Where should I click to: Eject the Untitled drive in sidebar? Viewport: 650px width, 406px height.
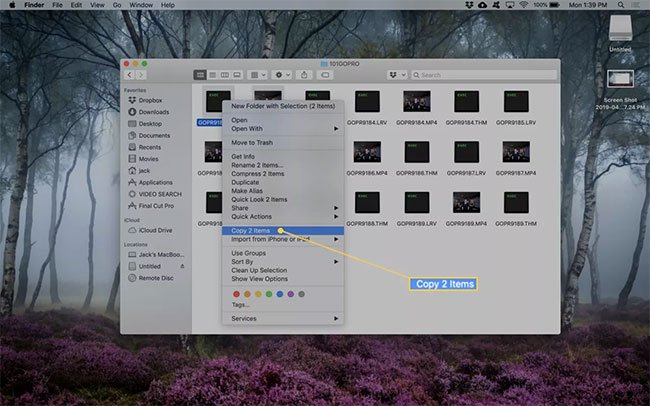(x=182, y=266)
